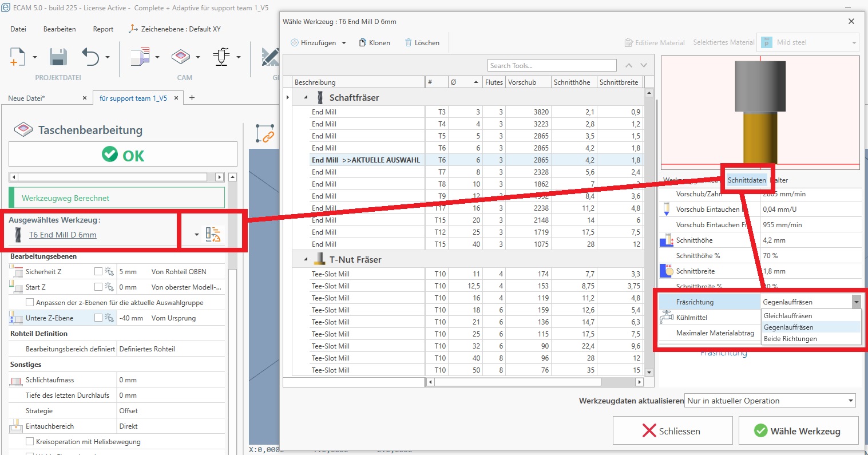Open the tool library icon beside selected tool

click(x=213, y=235)
